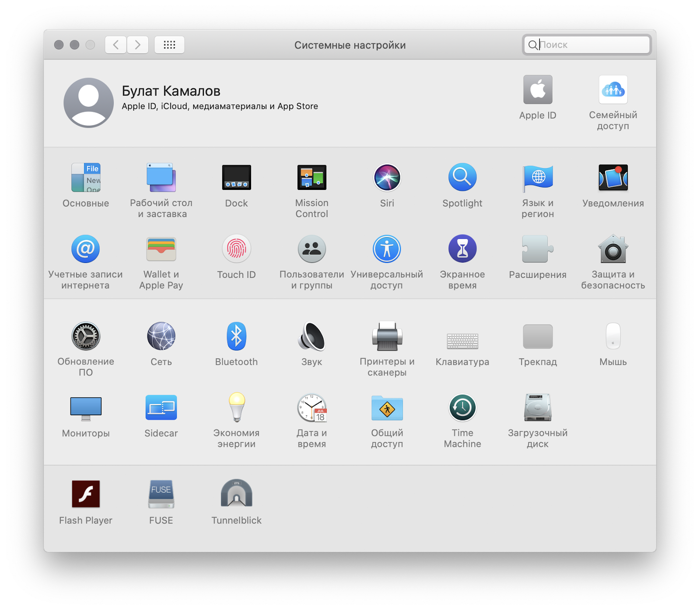This screenshot has height=610, width=700.
Task: Open Загрузочный диск settings
Action: click(538, 408)
